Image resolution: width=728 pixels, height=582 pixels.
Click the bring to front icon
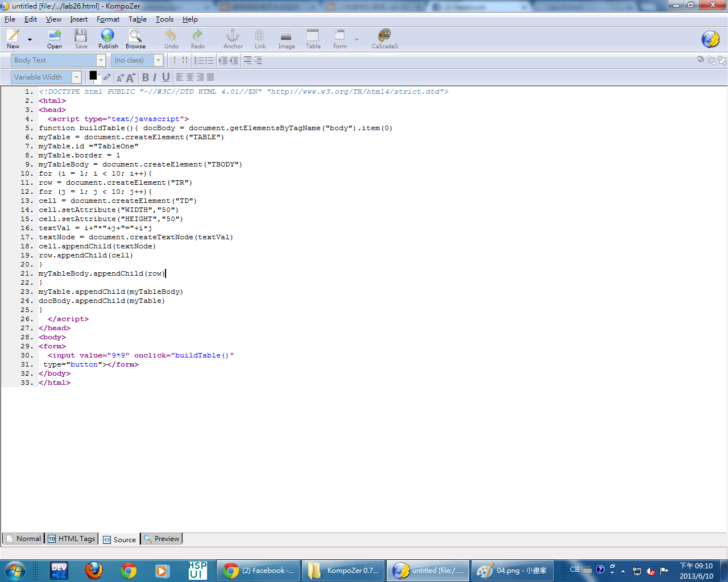pyautogui.click(x=712, y=60)
